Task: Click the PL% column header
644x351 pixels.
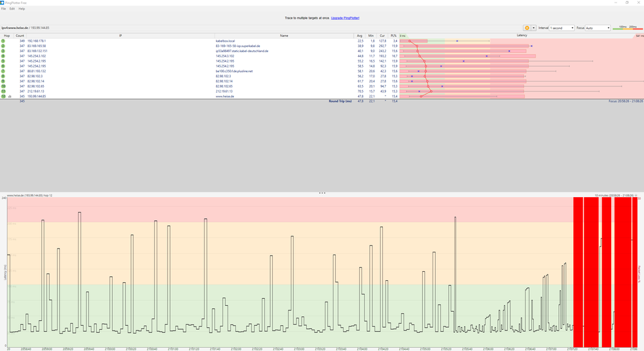Action: pyautogui.click(x=393, y=35)
